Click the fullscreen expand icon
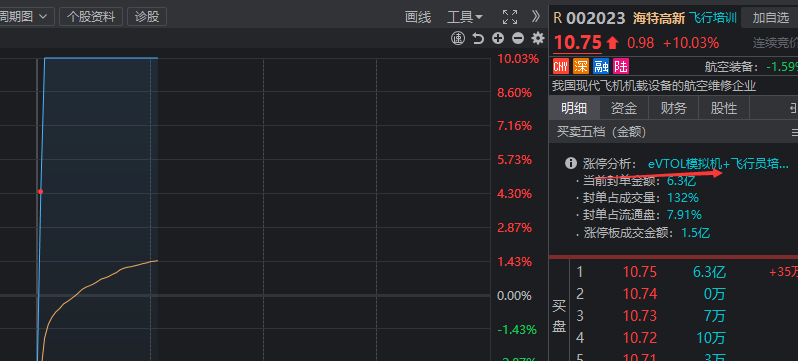Screen dimensions: 798x361 [509, 17]
